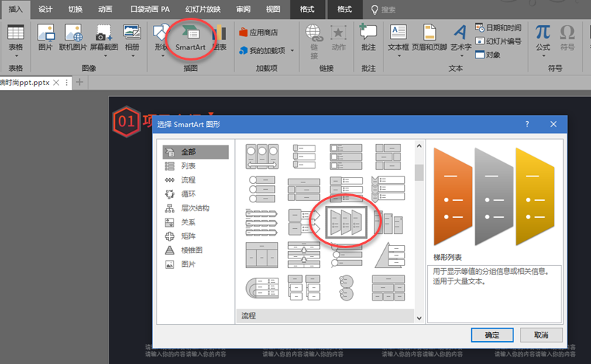
Task: Expand the 艺术字 dropdown arrow
Action: coord(461,56)
